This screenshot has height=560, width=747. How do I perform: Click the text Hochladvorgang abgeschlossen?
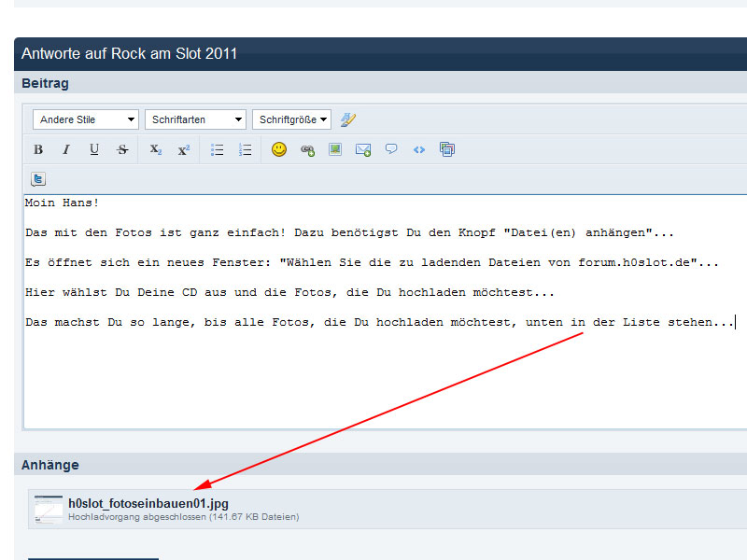(x=137, y=517)
